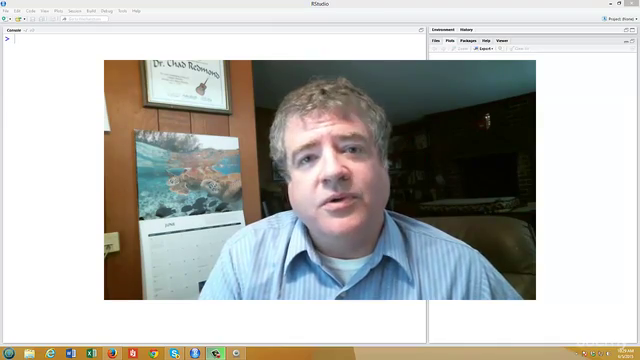Open the Project (None) dropdown
The width and height of the screenshot is (640, 360).
[x=620, y=19]
